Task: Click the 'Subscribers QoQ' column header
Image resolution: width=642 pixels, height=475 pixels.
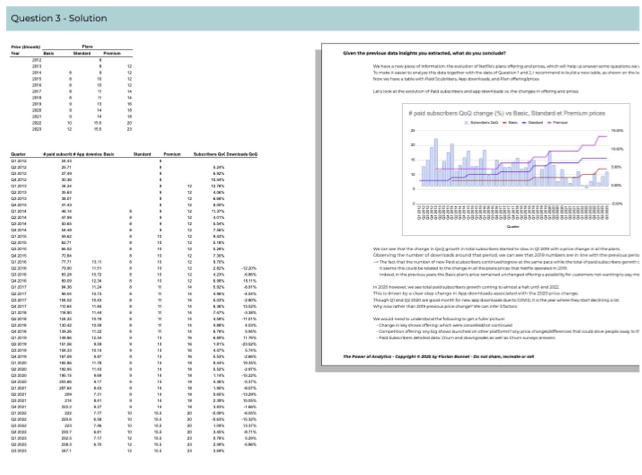Action: [x=209, y=154]
